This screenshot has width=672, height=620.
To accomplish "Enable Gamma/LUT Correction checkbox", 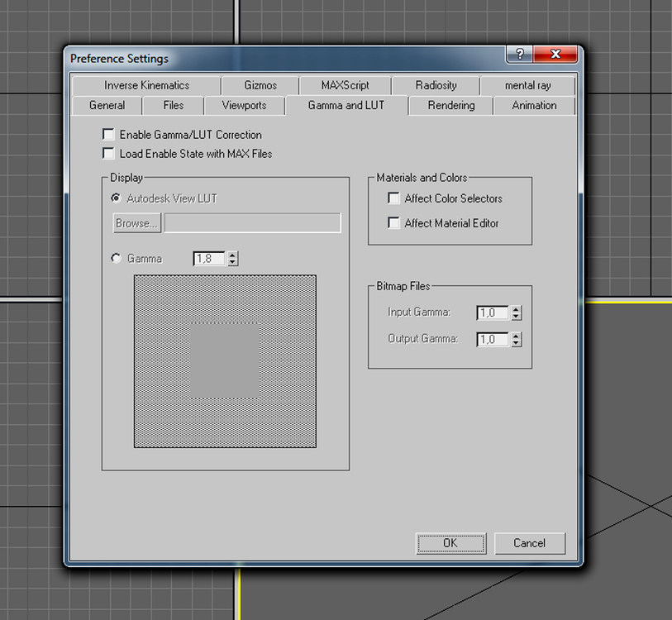I will (108, 134).
